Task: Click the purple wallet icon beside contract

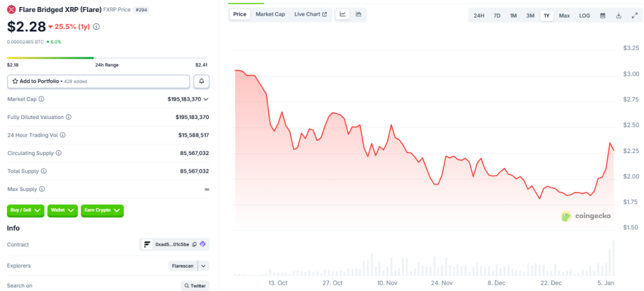Action: click(x=203, y=244)
